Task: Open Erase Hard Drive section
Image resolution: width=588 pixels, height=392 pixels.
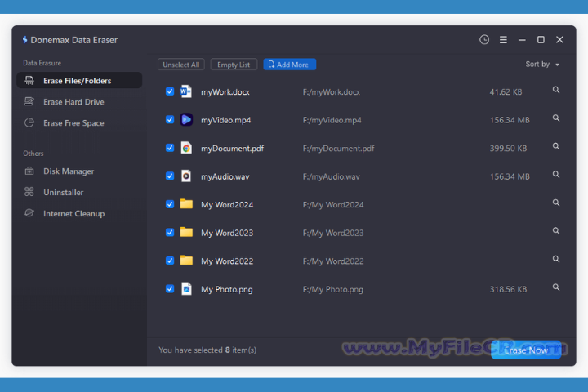Action: (79, 101)
